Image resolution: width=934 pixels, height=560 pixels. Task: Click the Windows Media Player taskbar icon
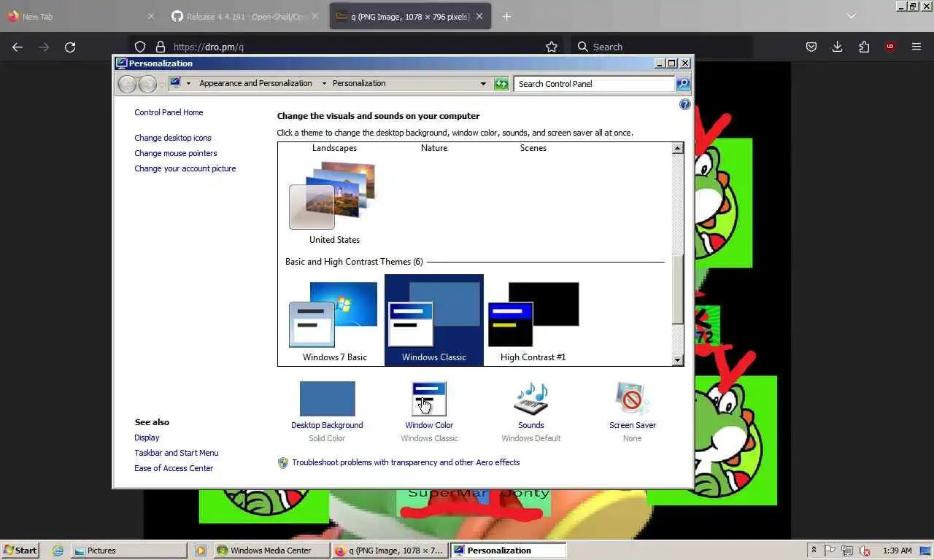[x=201, y=551]
